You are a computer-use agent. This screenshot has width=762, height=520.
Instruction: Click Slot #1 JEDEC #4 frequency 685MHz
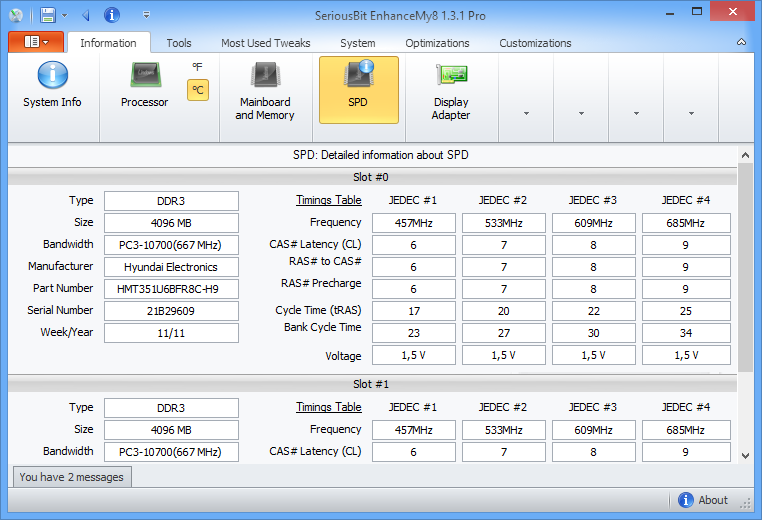pos(686,430)
